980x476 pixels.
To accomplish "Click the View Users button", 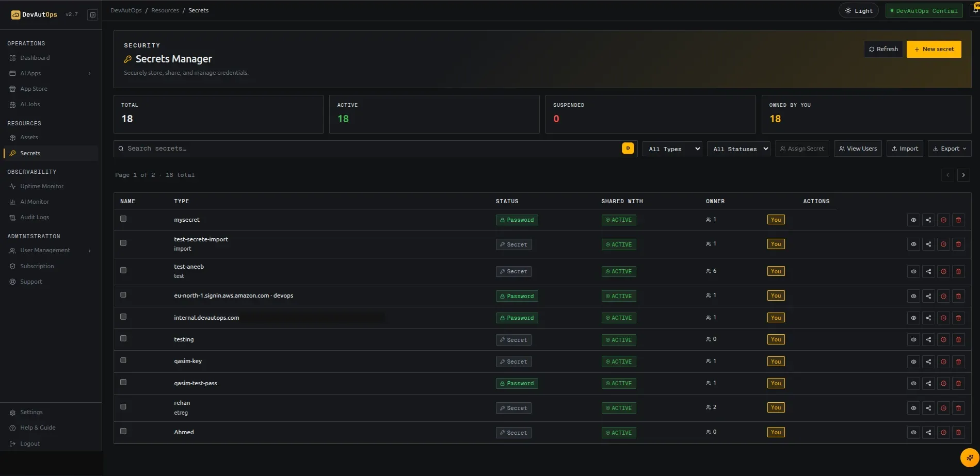I will 858,149.
